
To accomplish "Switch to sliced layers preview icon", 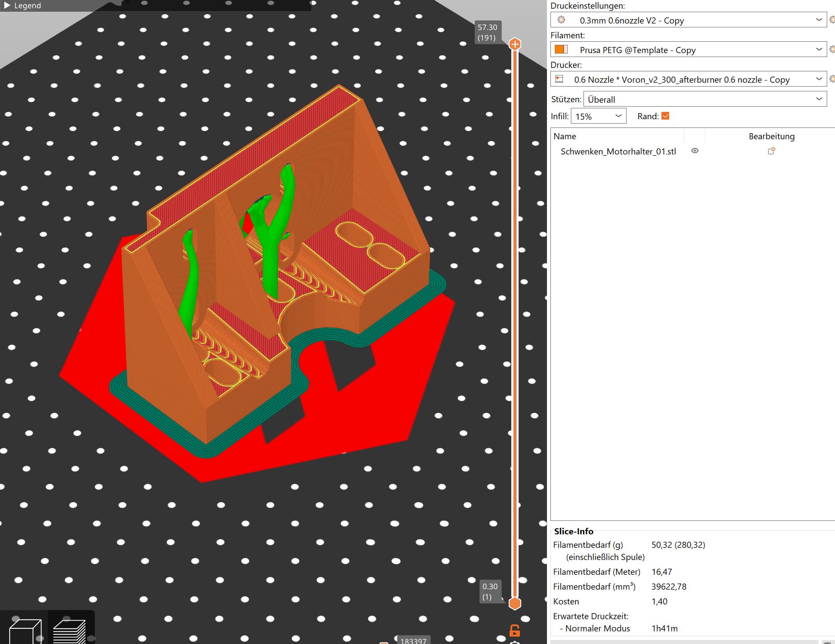I will [x=70, y=631].
